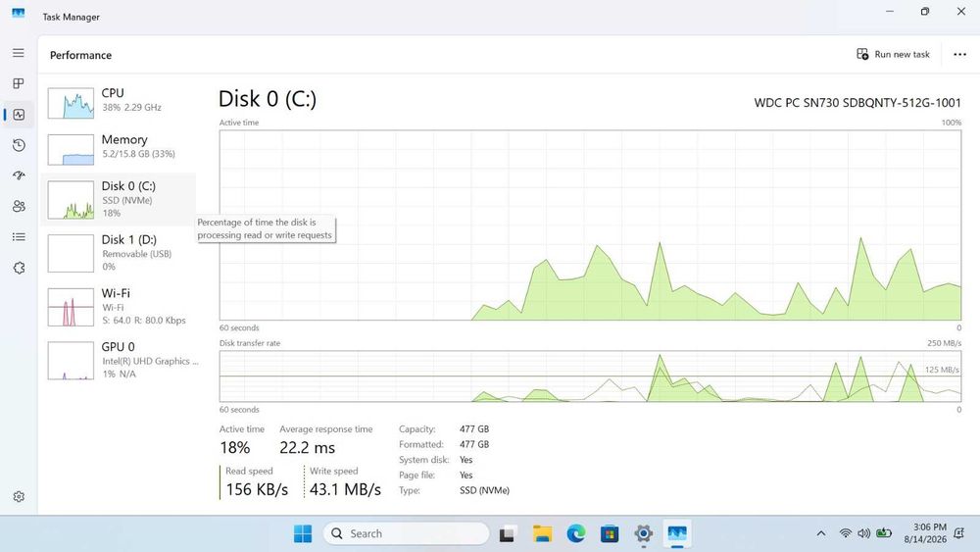Open the Details page icon
The height and width of the screenshot is (552, 980).
(x=19, y=237)
